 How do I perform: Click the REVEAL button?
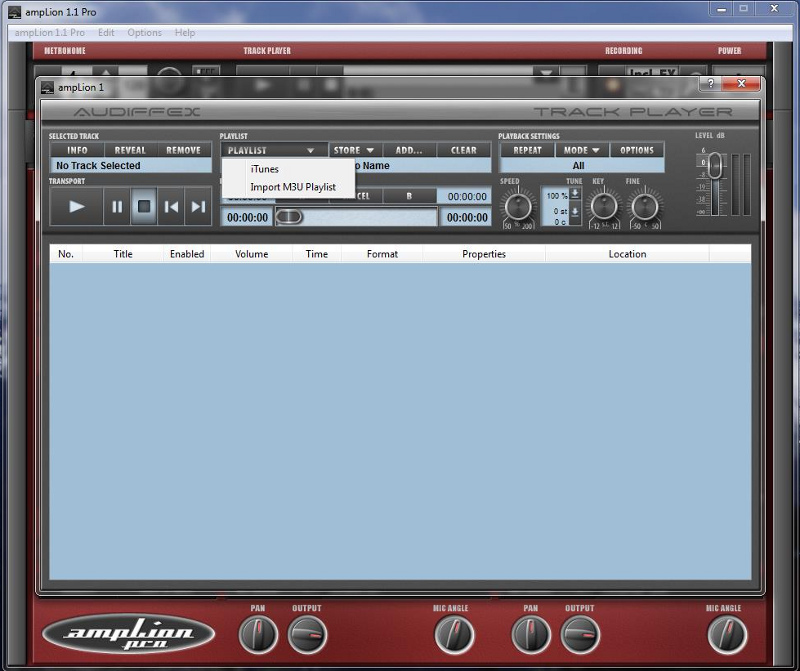coord(130,150)
